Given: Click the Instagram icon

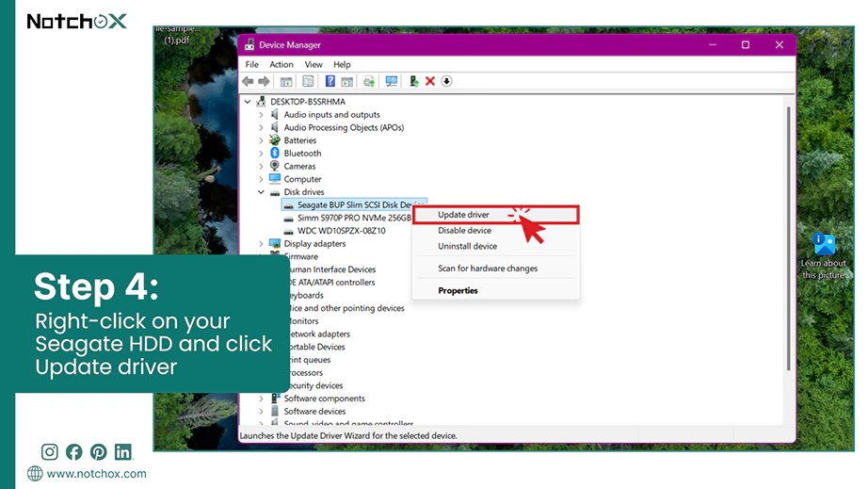Looking at the screenshot, I should point(49,452).
